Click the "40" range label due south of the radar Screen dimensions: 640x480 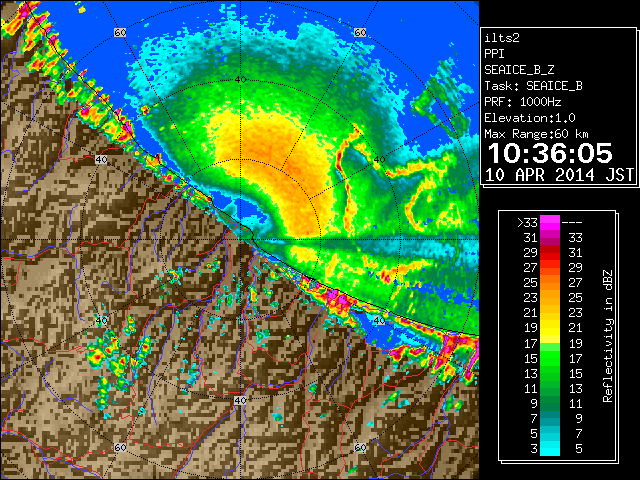point(240,400)
